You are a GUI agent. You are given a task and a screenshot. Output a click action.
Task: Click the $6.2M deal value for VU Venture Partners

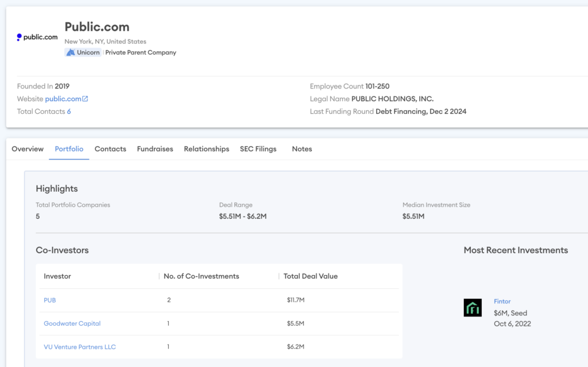(296, 347)
